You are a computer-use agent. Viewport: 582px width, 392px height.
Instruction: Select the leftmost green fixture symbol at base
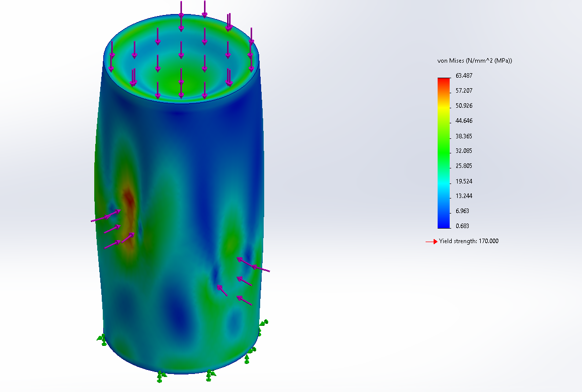(x=102, y=338)
